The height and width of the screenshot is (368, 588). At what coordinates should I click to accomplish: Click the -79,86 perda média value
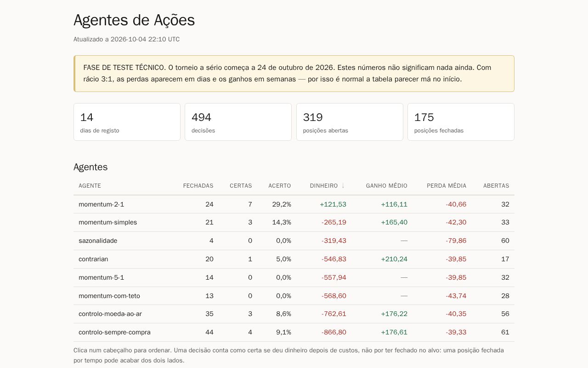pyautogui.click(x=456, y=241)
